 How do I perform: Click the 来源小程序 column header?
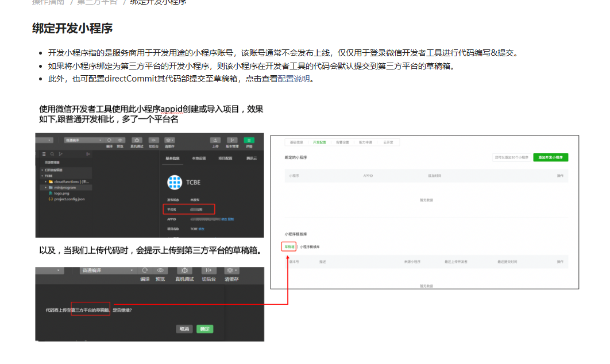[x=412, y=262]
